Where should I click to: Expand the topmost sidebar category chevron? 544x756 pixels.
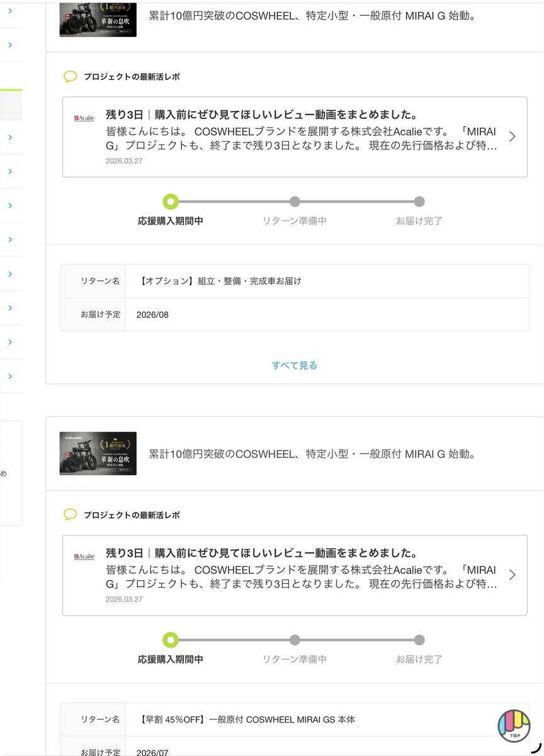[11, 10]
